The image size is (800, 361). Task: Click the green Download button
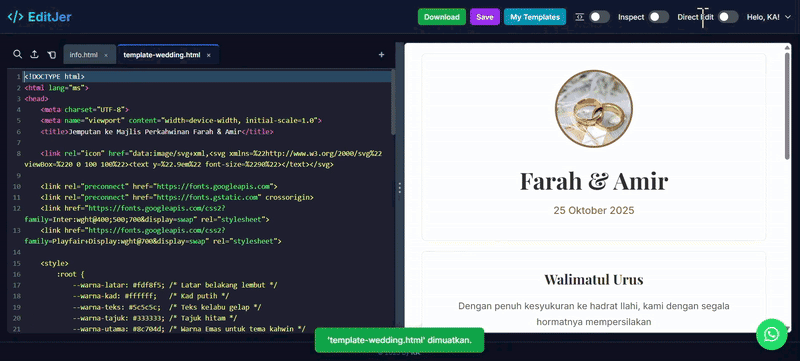pos(442,17)
